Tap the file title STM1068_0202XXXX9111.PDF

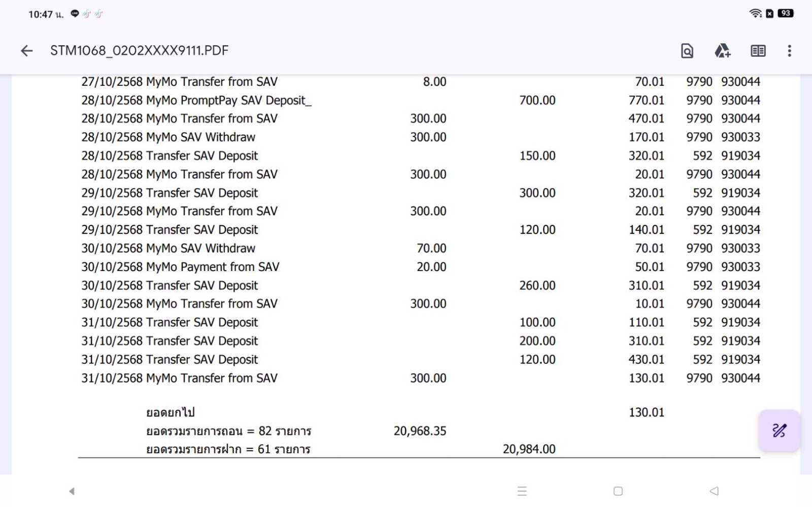pos(139,51)
